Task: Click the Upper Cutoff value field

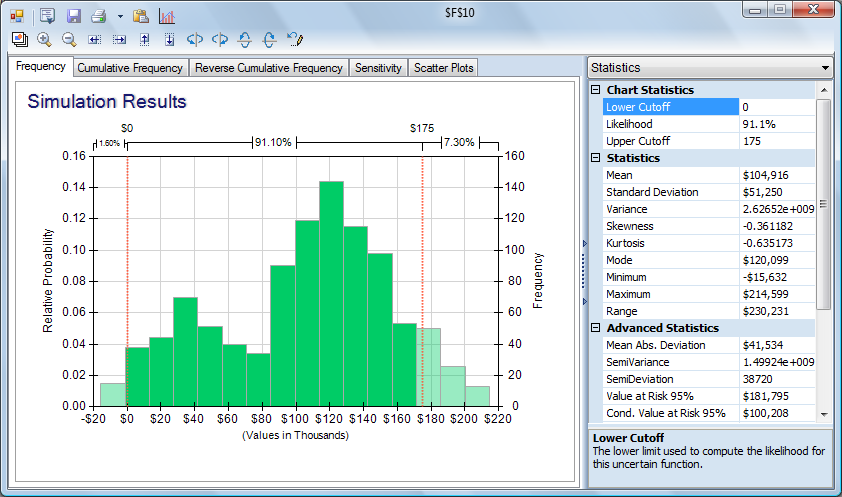Action: [x=776, y=141]
